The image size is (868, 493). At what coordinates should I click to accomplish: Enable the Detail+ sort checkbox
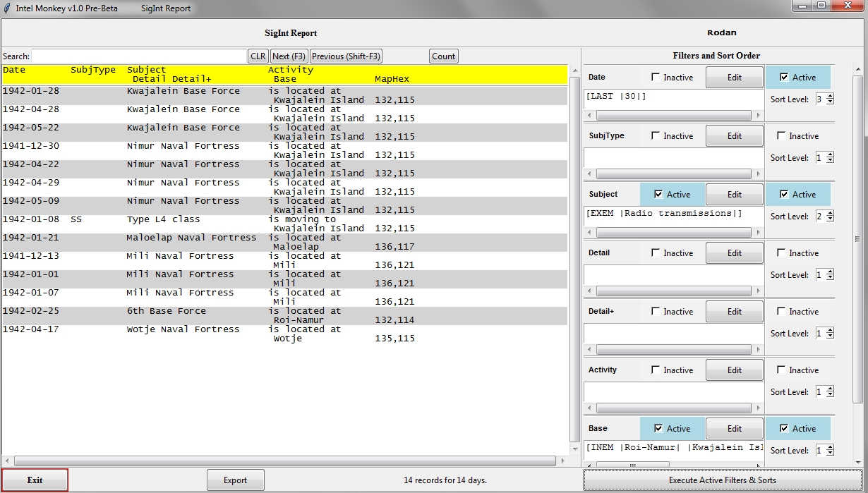click(x=782, y=312)
